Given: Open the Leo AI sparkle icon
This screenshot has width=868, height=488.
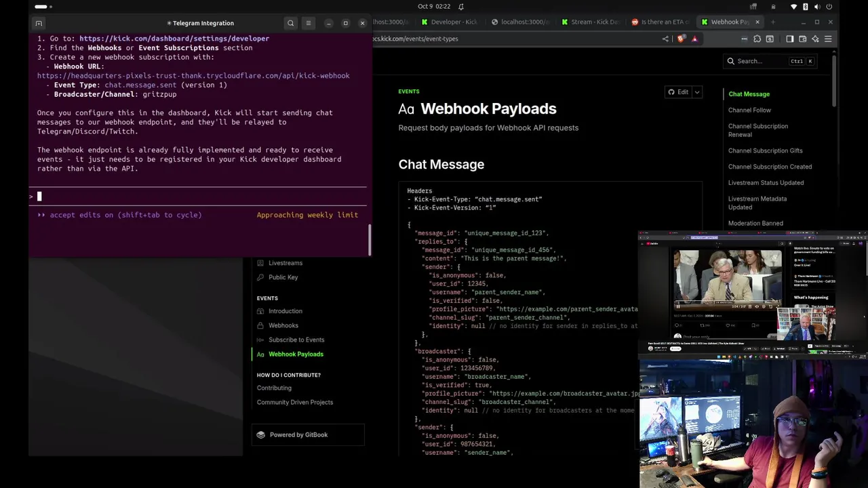Looking at the screenshot, I should coord(815,39).
